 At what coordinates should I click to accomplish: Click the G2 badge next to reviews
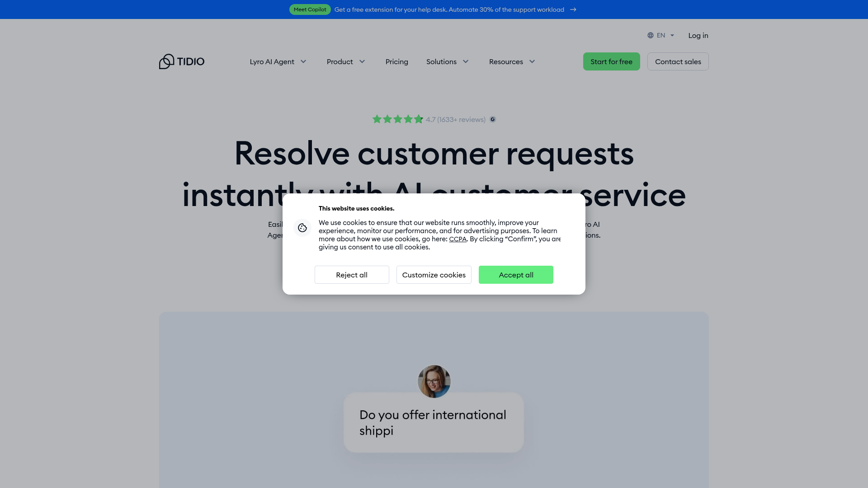493,119
